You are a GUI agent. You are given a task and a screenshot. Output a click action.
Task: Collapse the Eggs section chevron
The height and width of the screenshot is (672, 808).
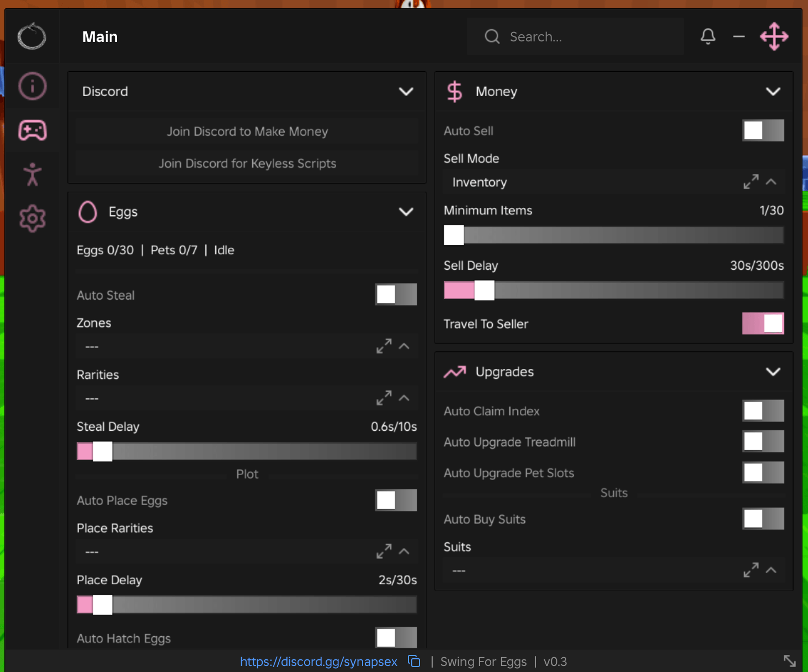click(406, 212)
